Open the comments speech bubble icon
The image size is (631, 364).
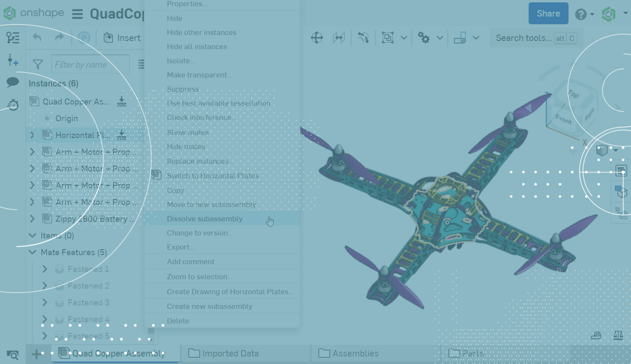[x=13, y=82]
